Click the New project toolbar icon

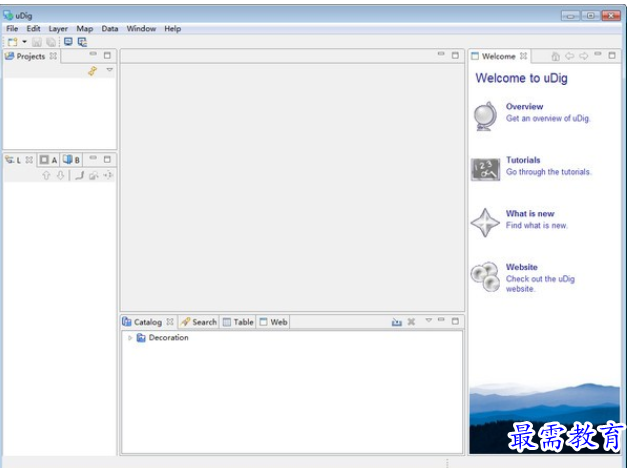click(x=12, y=42)
